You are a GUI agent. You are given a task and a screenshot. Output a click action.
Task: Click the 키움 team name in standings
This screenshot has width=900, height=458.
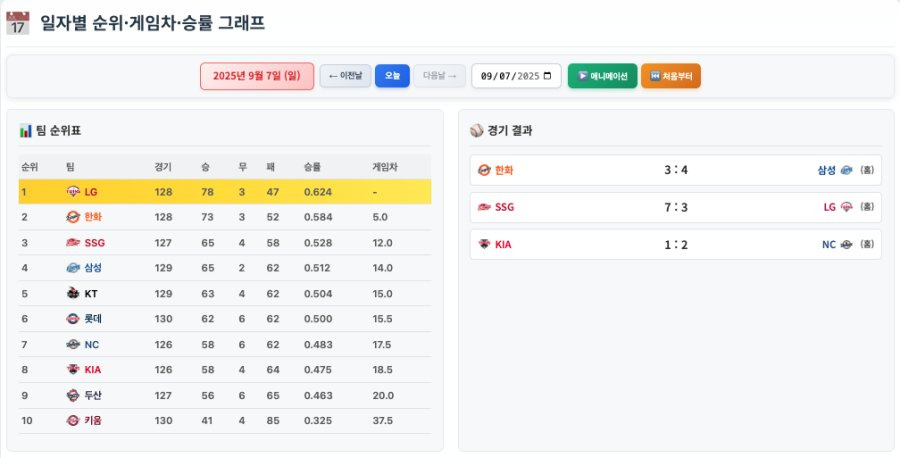[93, 421]
